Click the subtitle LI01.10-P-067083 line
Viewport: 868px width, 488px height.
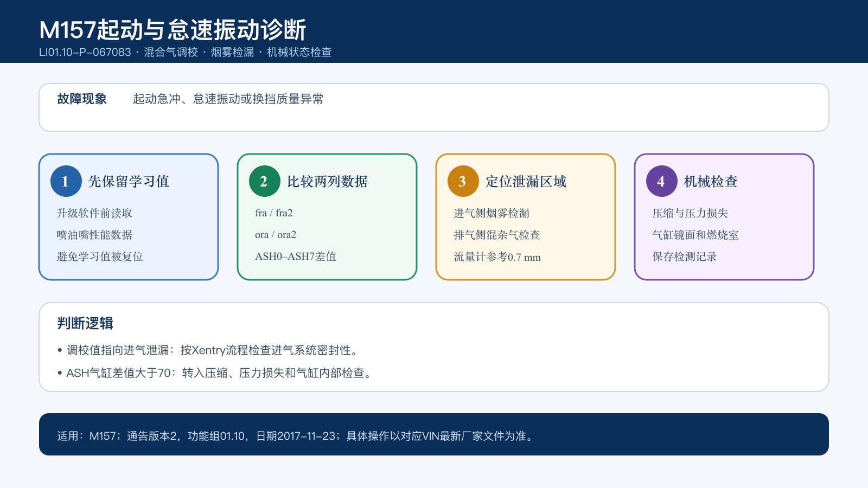click(x=185, y=52)
